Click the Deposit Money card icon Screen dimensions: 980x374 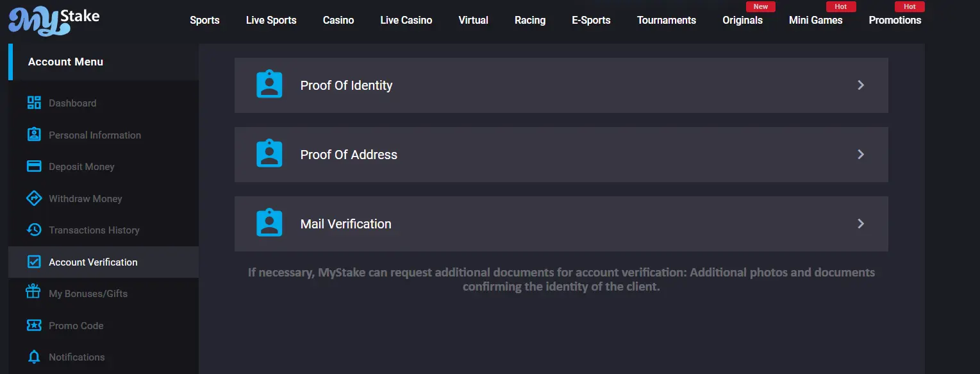(x=34, y=166)
